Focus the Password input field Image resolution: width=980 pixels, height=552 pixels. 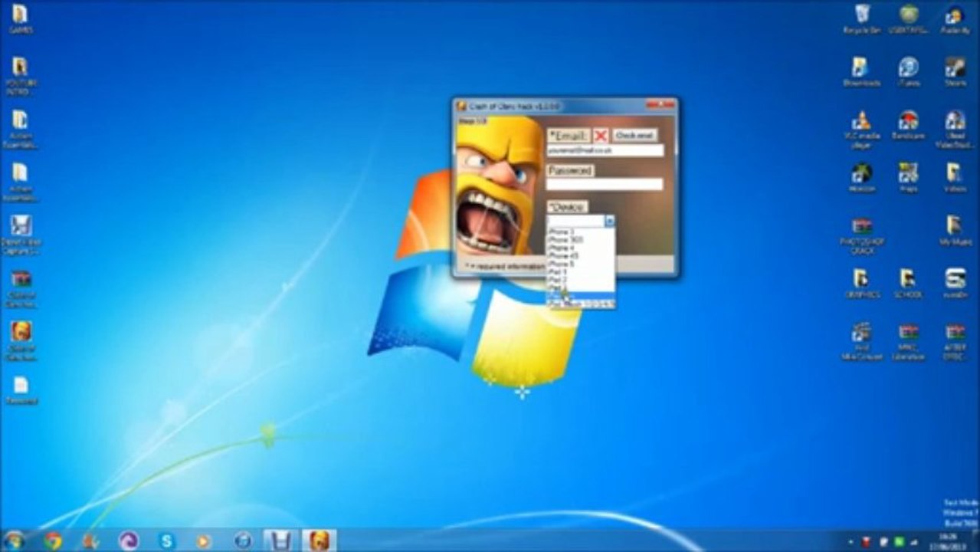(x=605, y=184)
